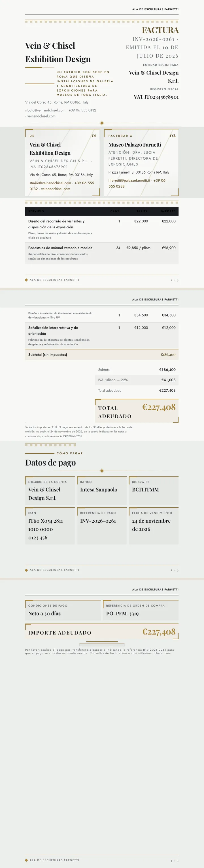Viewport: 204px width, 868px height.
Task: Click the footer diamond on page 3 of 3
Action: pos(26,860)
